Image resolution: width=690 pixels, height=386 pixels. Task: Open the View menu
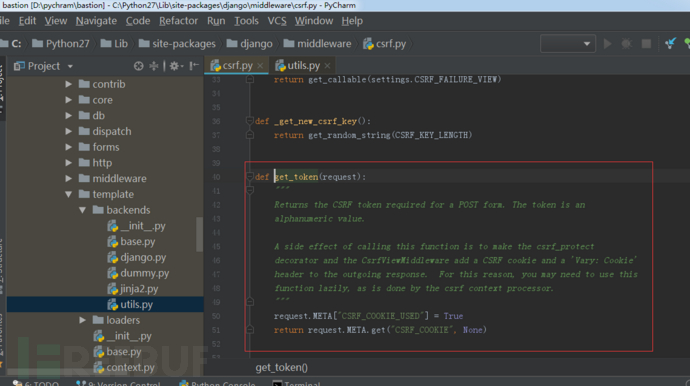pyautogui.click(x=56, y=21)
